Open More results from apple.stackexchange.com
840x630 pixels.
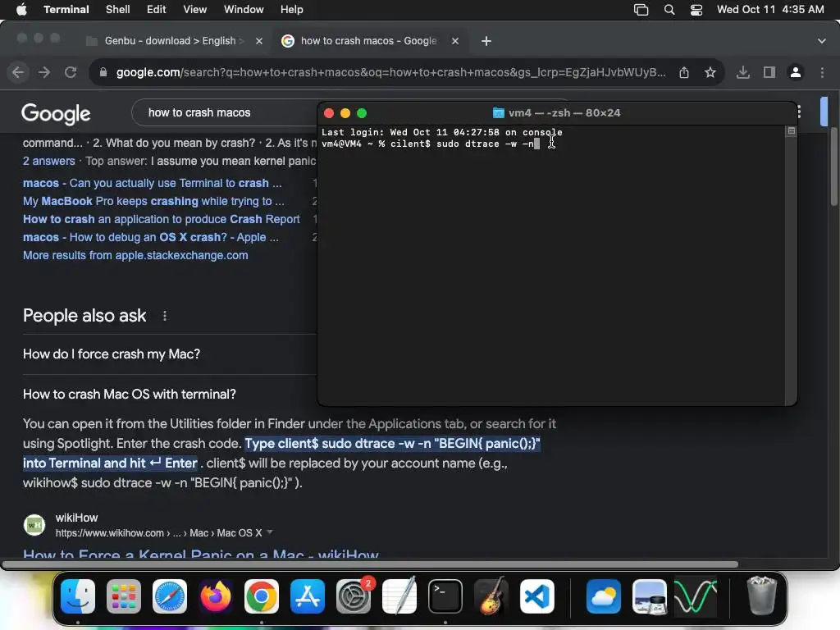[x=135, y=256]
